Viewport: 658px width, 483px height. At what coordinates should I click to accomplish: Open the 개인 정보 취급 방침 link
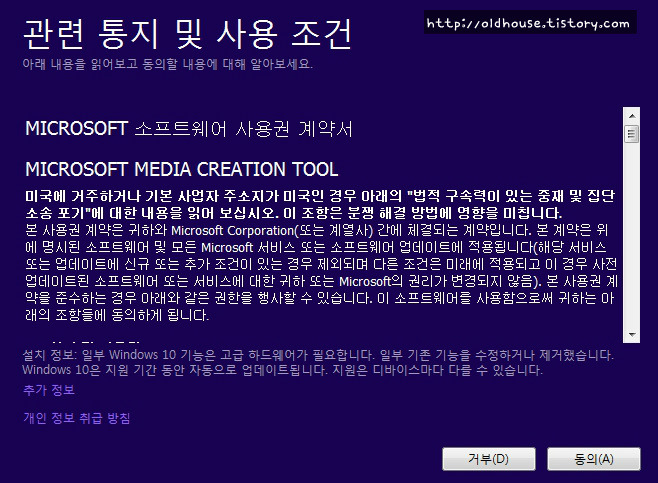[77, 418]
